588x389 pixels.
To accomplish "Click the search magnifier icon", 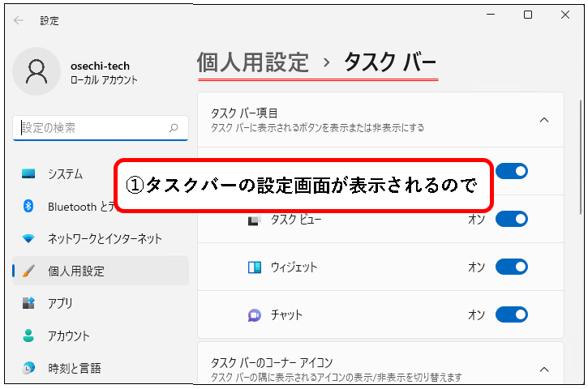I will [x=174, y=128].
